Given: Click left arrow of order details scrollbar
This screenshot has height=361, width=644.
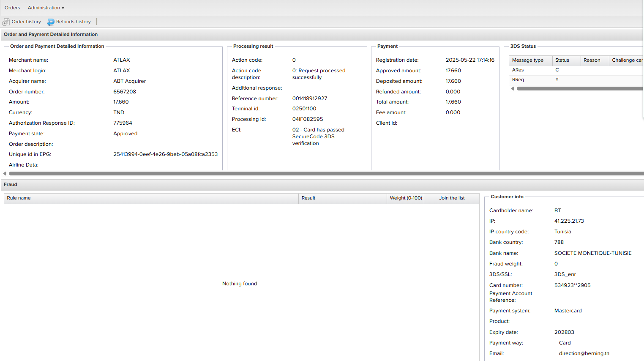Looking at the screenshot, I should pyautogui.click(x=5, y=173).
